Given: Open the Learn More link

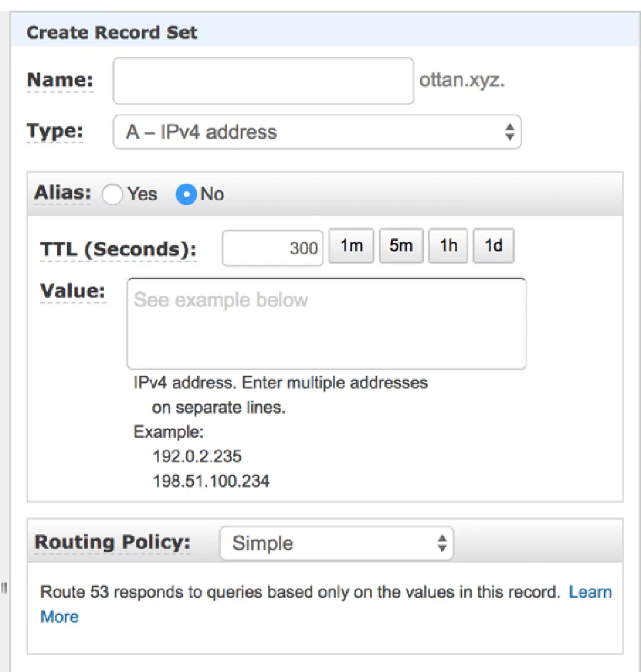Looking at the screenshot, I should pos(590,593).
